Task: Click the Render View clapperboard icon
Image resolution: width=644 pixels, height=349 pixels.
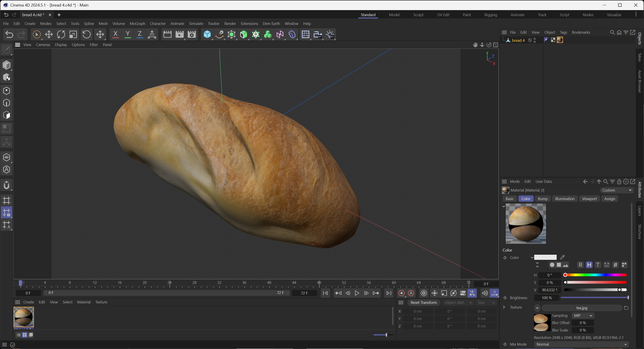Action: point(167,35)
